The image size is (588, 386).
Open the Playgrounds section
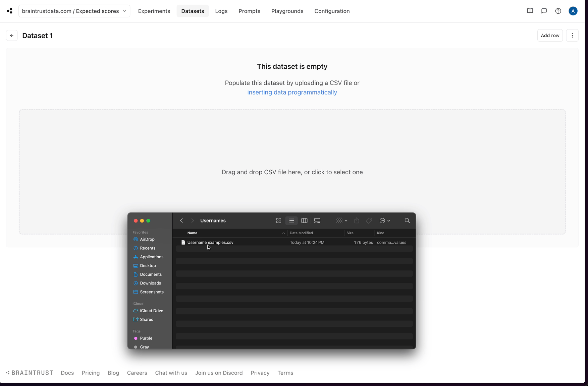pyautogui.click(x=287, y=11)
